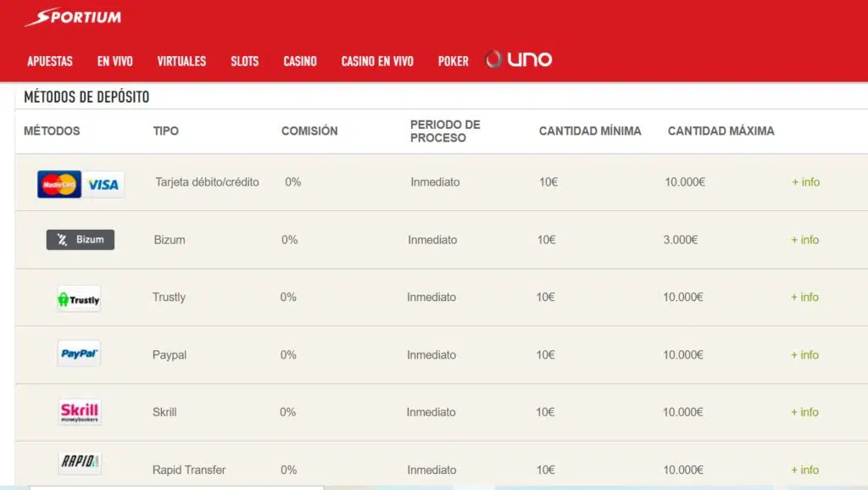Screen dimensions: 868x490
Task: Go to the En Vivo section
Action: tap(115, 61)
